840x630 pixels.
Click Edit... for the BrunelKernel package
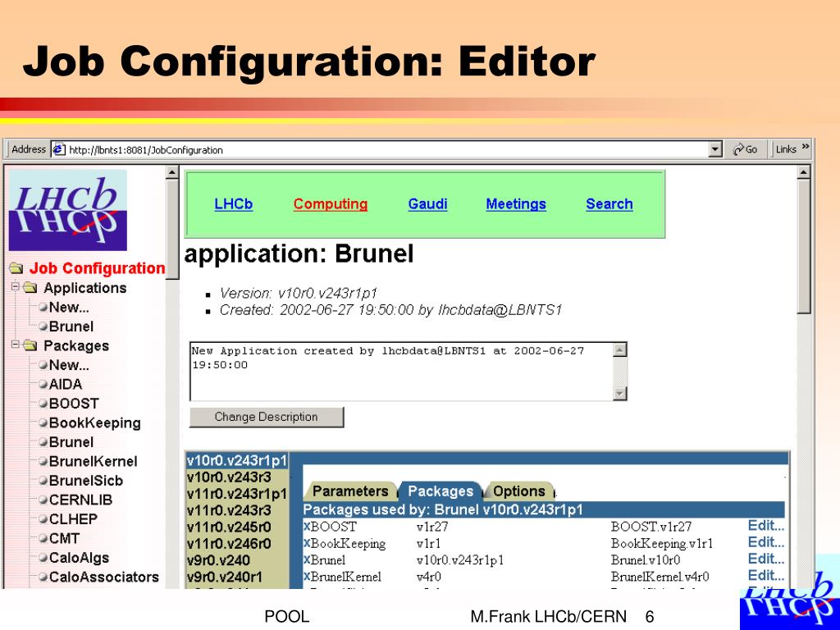[x=766, y=575]
